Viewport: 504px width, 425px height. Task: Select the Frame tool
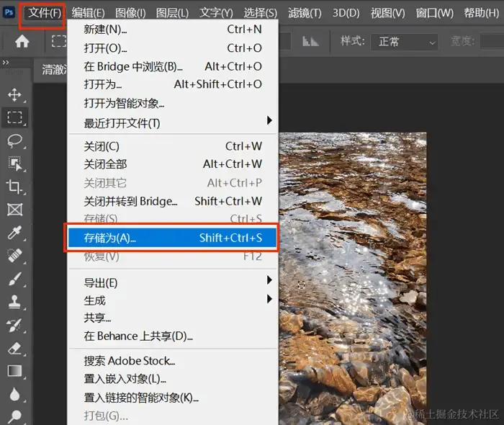(14, 210)
